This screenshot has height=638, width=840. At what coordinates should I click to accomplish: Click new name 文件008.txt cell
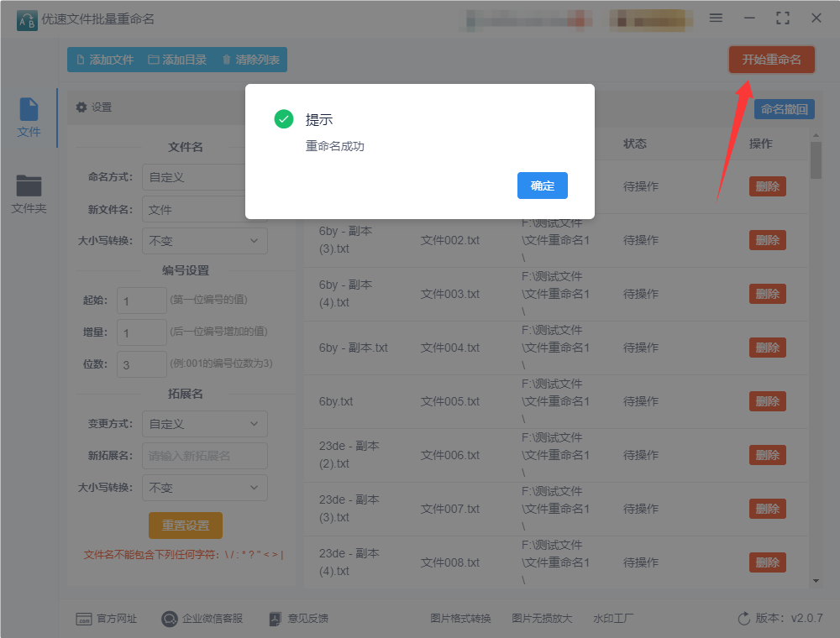[x=450, y=562]
